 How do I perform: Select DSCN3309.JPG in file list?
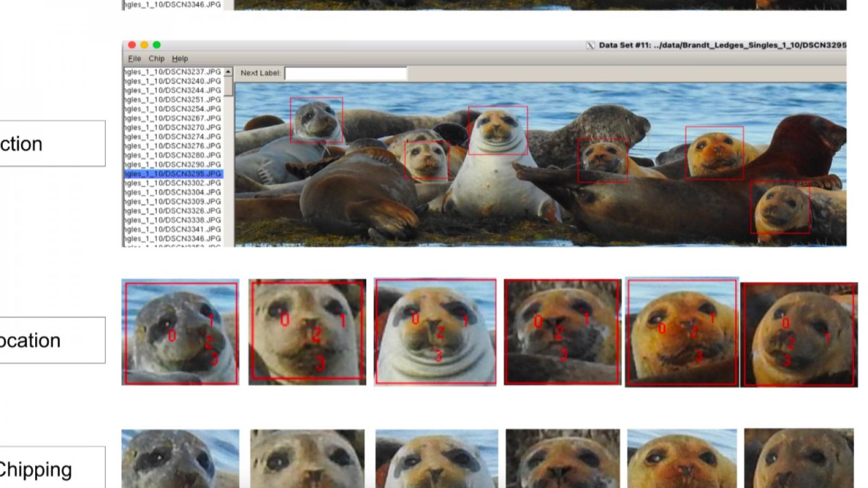coord(173,202)
